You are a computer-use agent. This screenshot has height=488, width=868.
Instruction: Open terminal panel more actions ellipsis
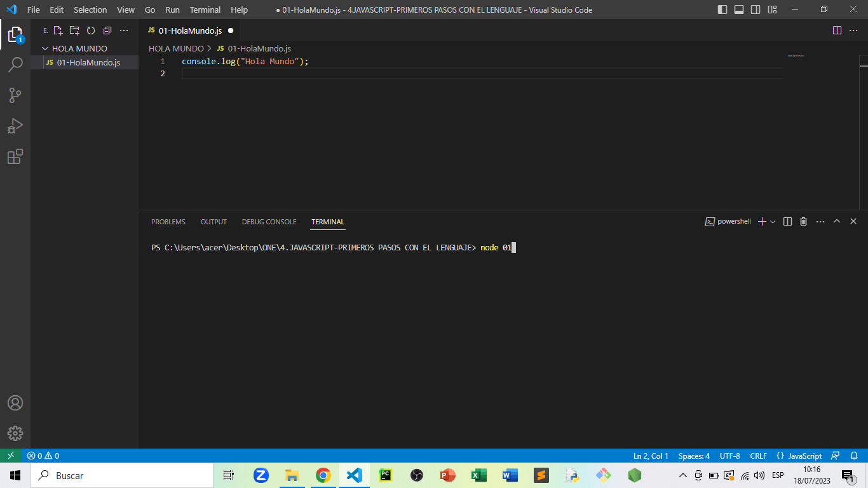(820, 221)
